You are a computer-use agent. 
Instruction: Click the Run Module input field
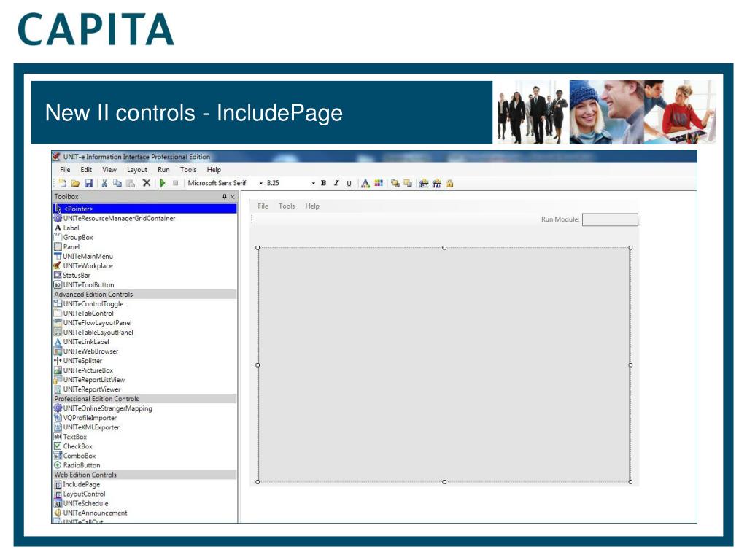[610, 219]
